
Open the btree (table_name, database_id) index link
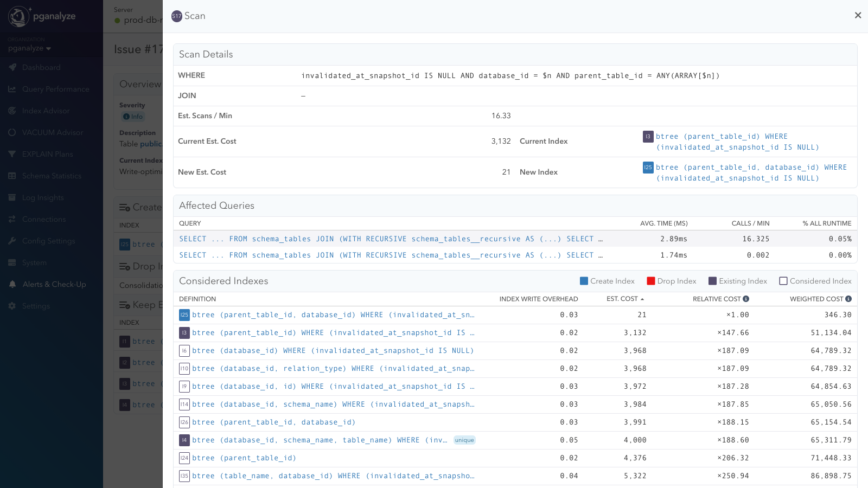coord(333,476)
